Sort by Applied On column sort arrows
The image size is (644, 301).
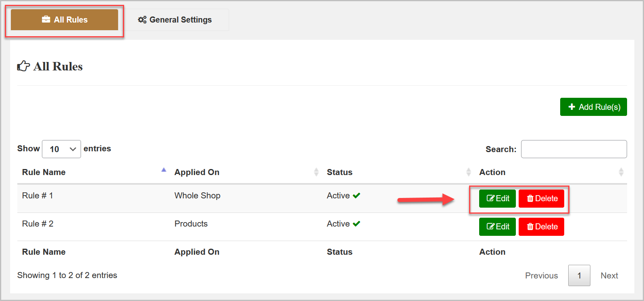(316, 172)
